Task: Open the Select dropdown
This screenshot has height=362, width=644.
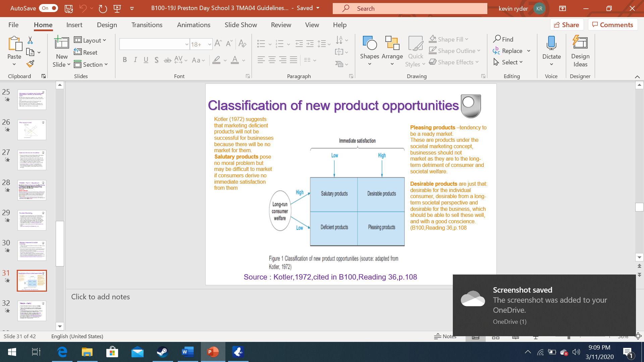Action: tap(508, 62)
